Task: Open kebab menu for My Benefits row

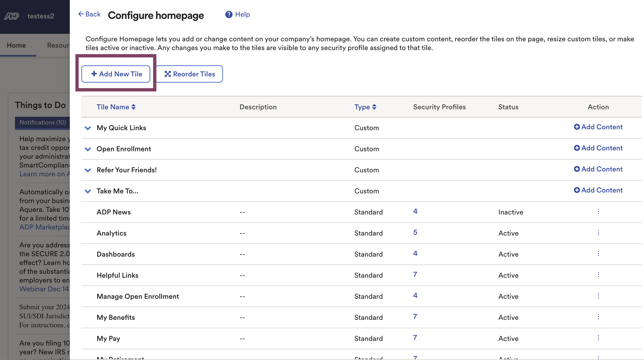Action: (x=598, y=317)
